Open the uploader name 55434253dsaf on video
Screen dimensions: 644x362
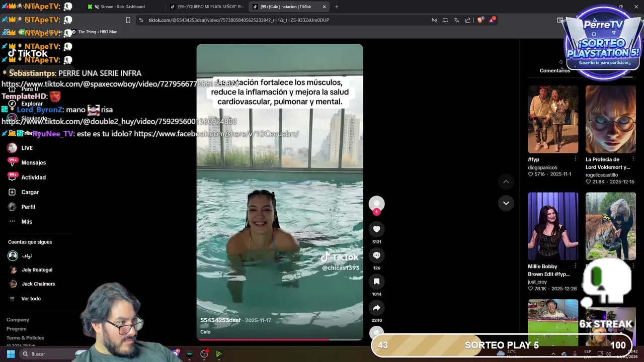tap(220, 320)
